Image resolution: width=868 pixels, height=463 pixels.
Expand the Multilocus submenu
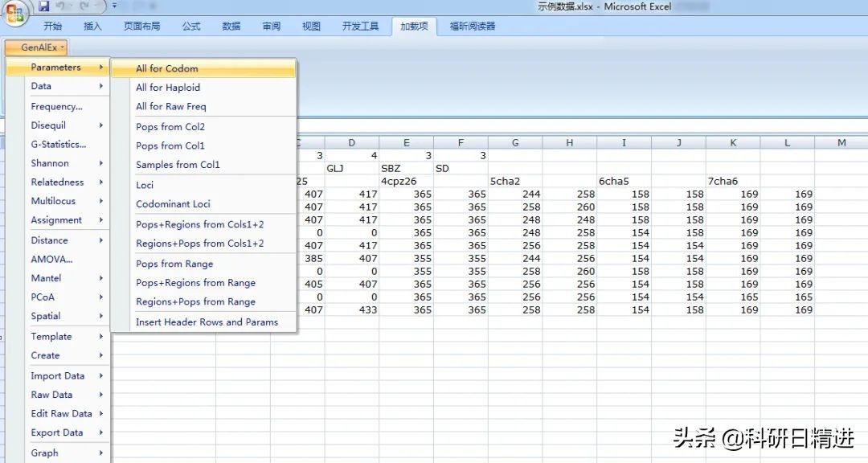pyautogui.click(x=58, y=200)
